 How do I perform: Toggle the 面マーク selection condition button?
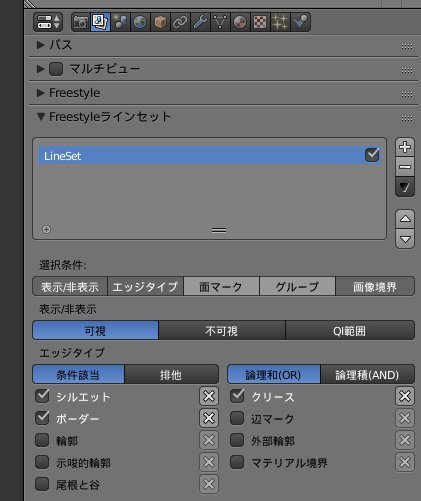(221, 287)
